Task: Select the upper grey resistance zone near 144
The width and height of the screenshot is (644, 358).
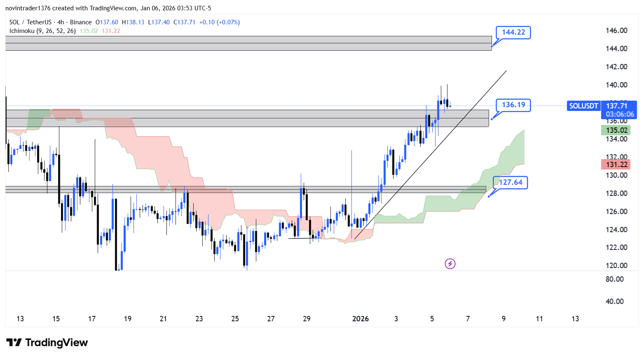Action: point(247,43)
